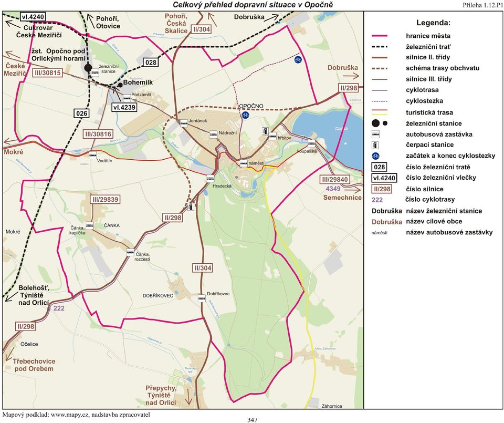Viewport: 504px width, 423px height.
Task: Click the blue bicycle icon under OPOČNO label
Action: pyautogui.click(x=245, y=115)
